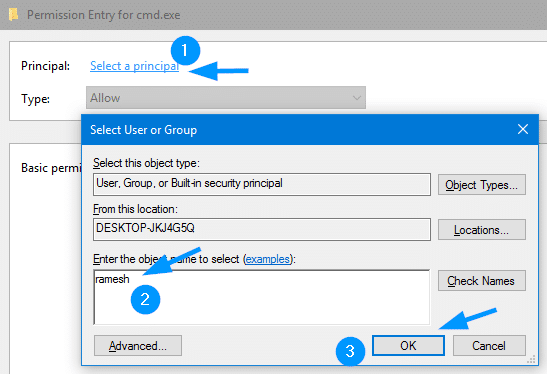Click the Check Names button
This screenshot has height=374, width=547.
(x=481, y=280)
